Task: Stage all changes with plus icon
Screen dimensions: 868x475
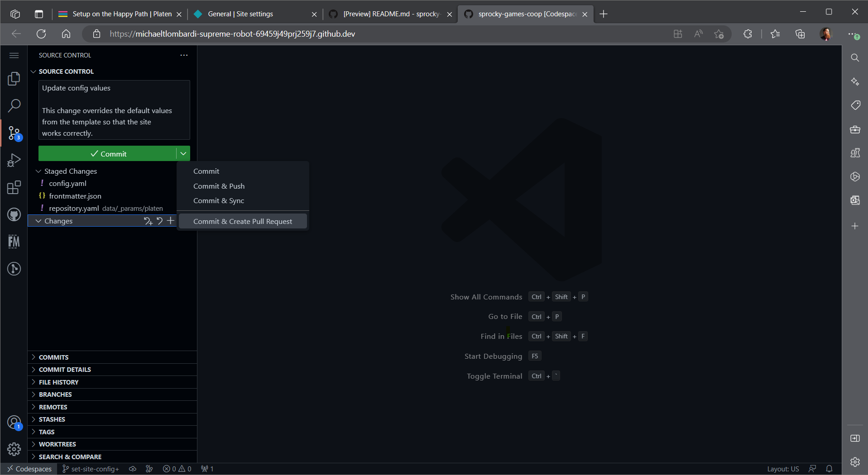Action: pyautogui.click(x=171, y=221)
